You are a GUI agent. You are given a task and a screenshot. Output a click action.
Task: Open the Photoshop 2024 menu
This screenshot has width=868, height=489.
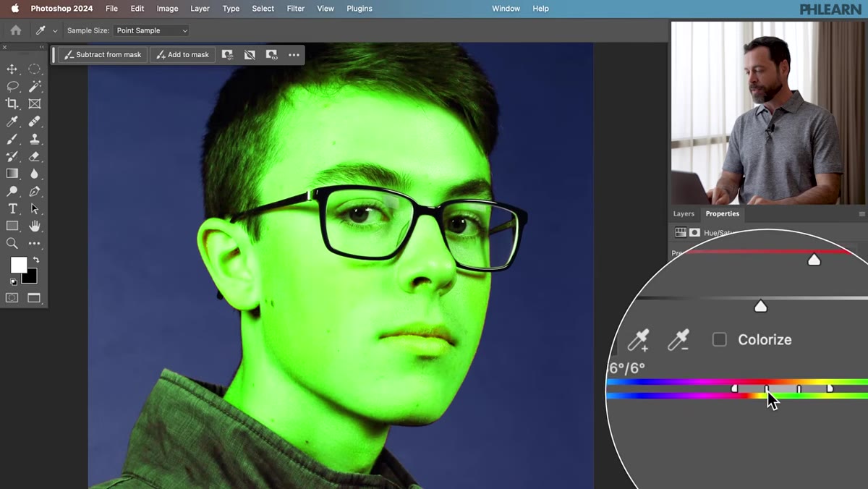click(61, 9)
